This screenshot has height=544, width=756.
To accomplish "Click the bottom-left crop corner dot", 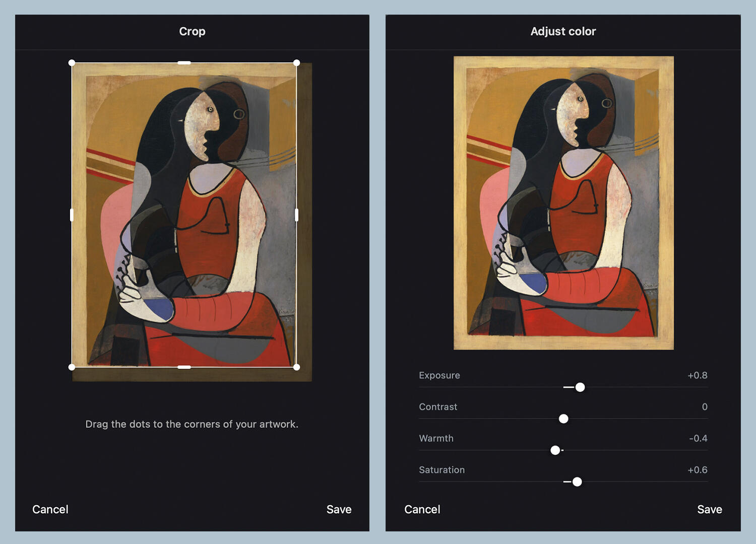I will pos(72,367).
